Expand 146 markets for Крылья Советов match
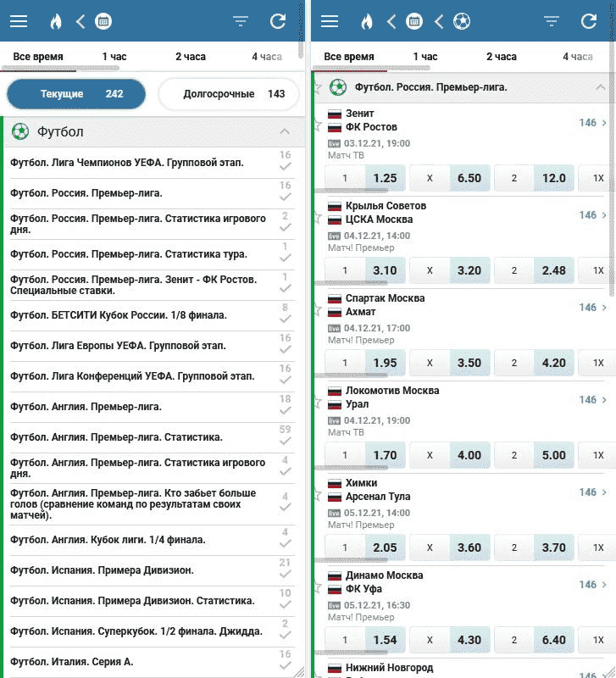 click(x=593, y=215)
